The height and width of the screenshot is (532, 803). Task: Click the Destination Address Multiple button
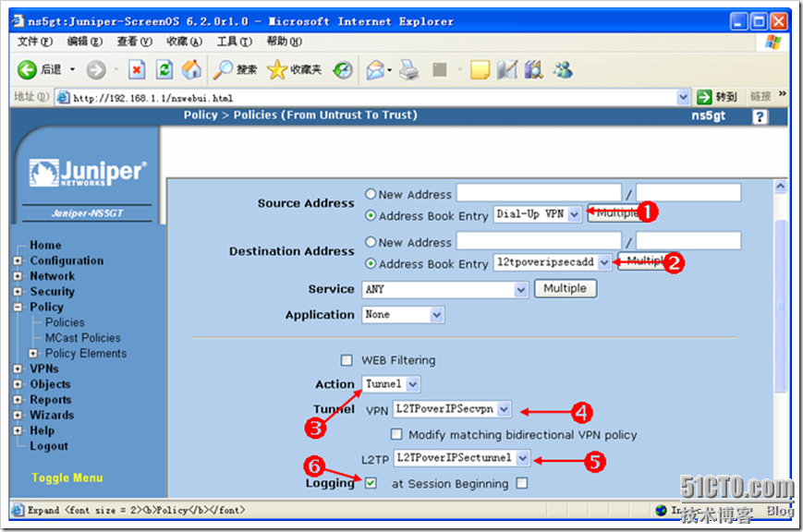[645, 261]
